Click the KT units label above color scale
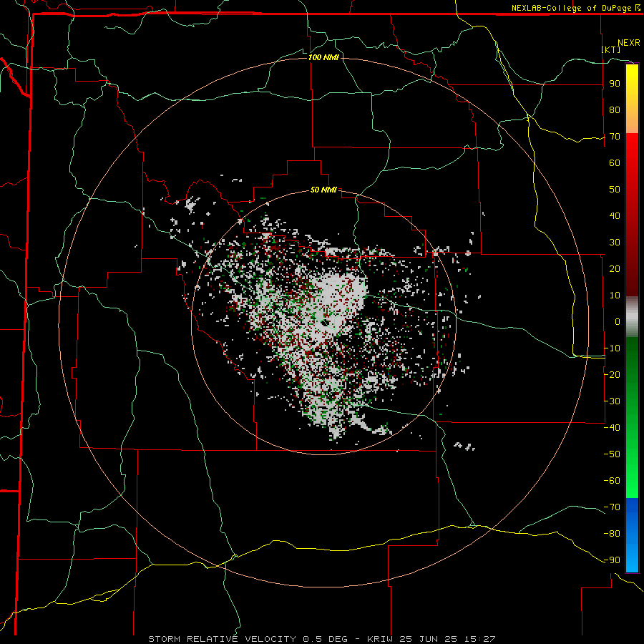Screen dimensions: 644x644 [611, 49]
